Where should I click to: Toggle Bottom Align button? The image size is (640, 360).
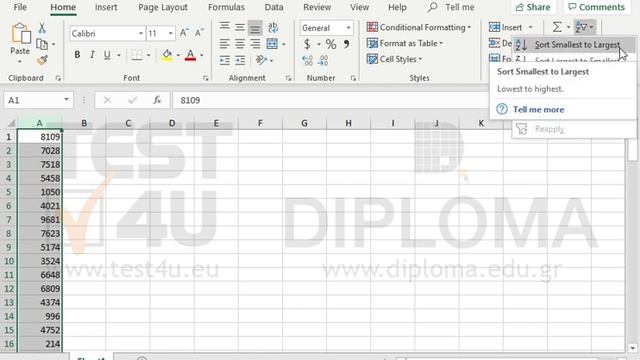pos(255,27)
